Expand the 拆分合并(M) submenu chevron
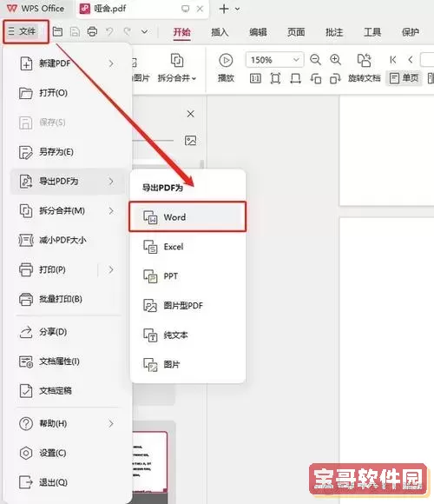 click(x=111, y=211)
